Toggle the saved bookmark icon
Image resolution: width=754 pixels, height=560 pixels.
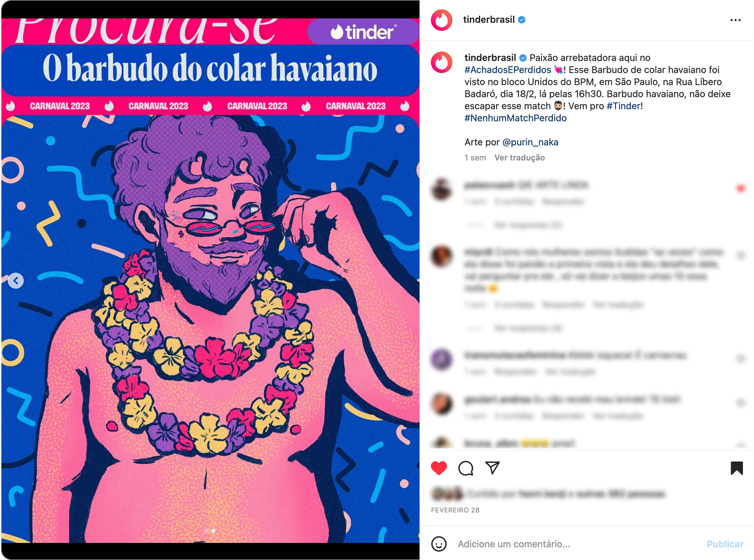[737, 468]
